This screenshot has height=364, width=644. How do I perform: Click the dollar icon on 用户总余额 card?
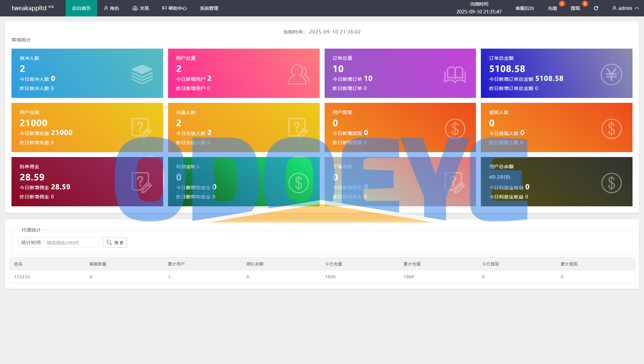pyautogui.click(x=611, y=183)
